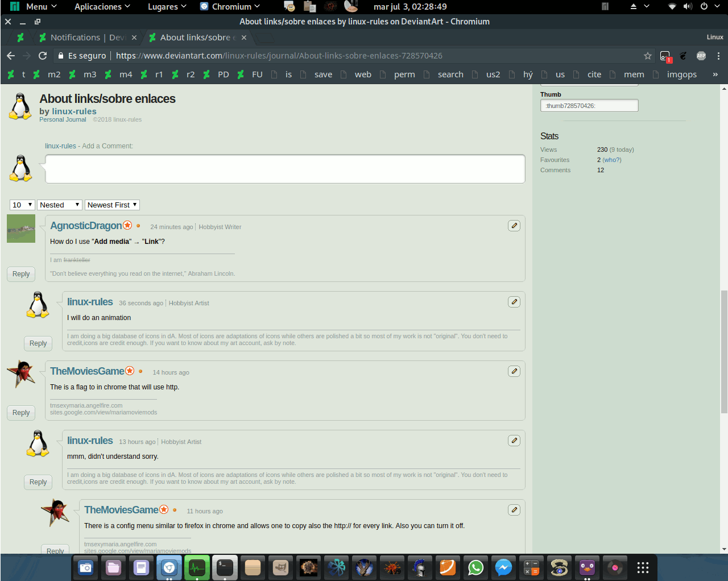The image size is (728, 581).
Task: Reload the page in Chromium
Action: 42,56
